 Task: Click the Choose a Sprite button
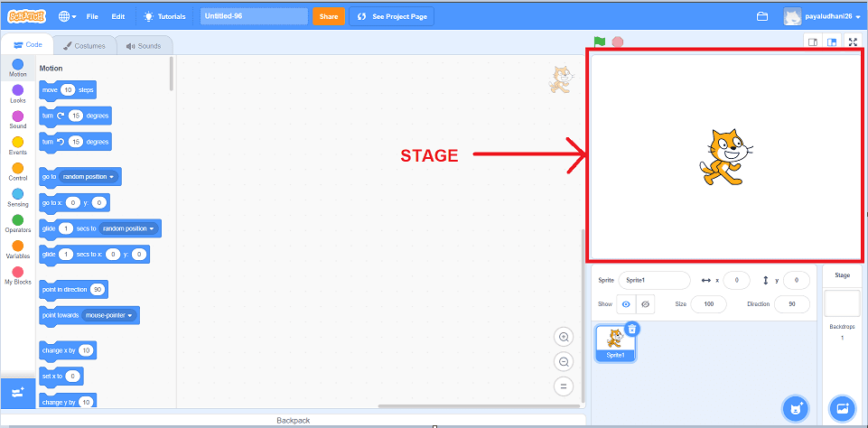click(796, 409)
